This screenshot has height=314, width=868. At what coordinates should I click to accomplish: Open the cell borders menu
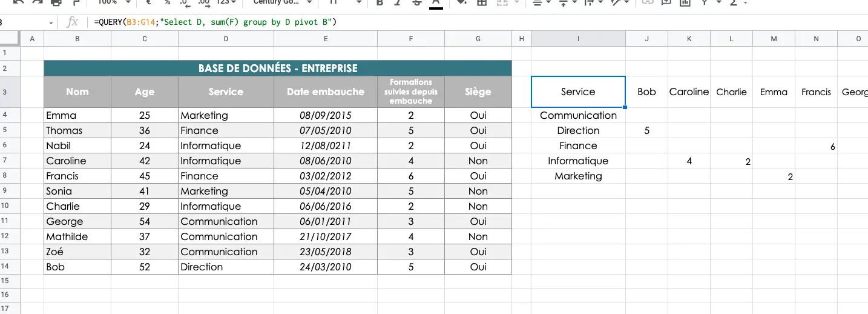point(482,2)
